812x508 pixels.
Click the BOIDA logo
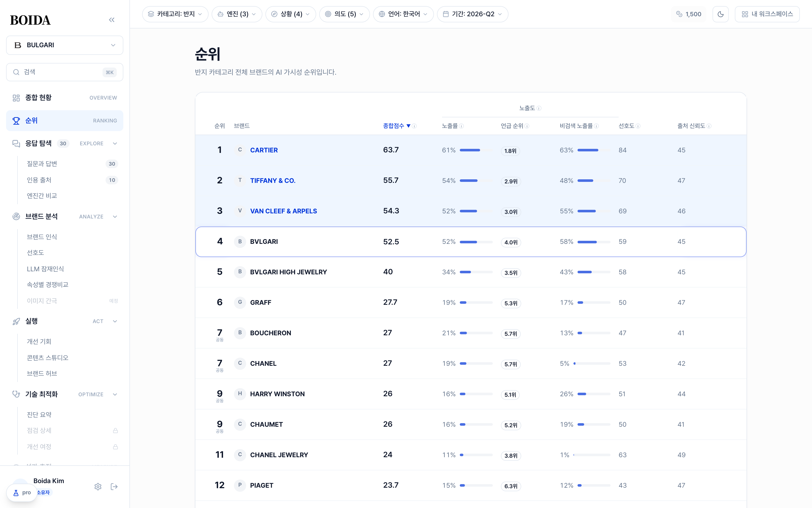click(30, 20)
